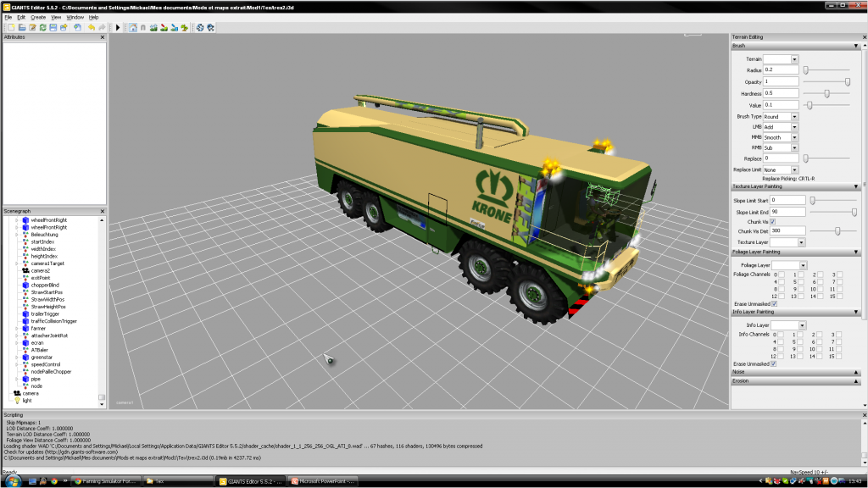Select the house navigation mode icon

coord(133,27)
